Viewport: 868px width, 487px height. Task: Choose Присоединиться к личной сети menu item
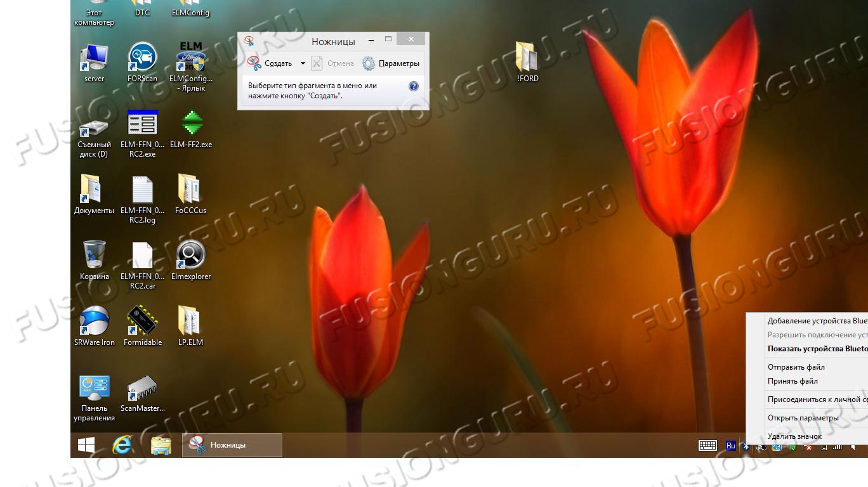click(817, 399)
